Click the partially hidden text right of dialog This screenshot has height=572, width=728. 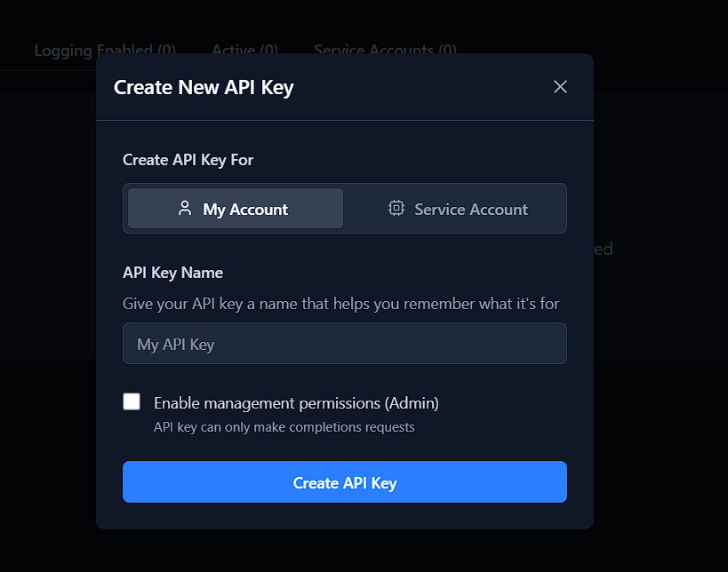point(604,249)
